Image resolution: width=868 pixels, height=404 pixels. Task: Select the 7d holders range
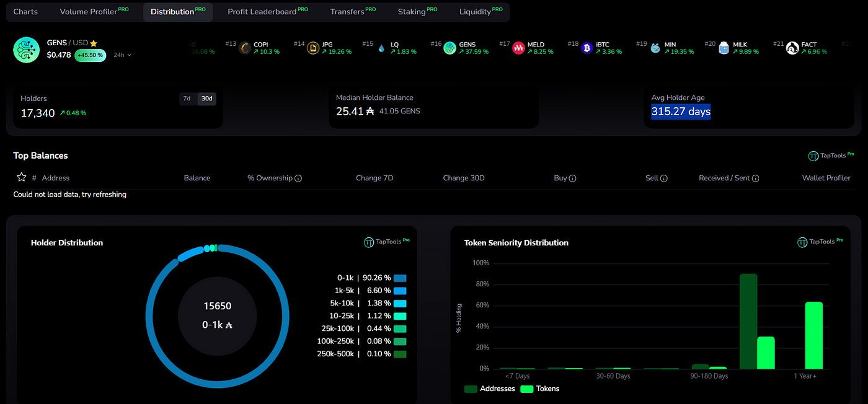point(187,99)
